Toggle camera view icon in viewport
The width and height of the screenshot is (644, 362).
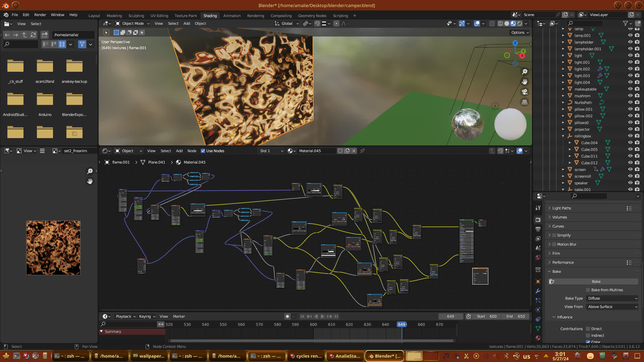(x=525, y=92)
